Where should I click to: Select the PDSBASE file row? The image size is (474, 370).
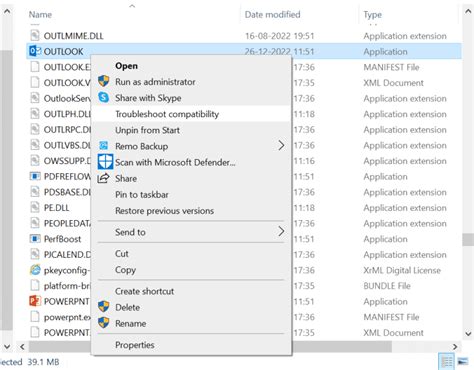[x=244, y=192]
